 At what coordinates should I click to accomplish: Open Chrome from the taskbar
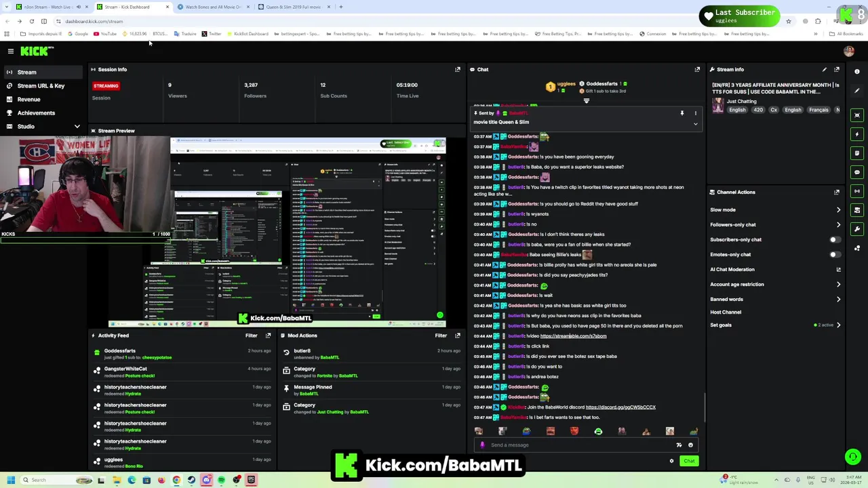pos(176,480)
